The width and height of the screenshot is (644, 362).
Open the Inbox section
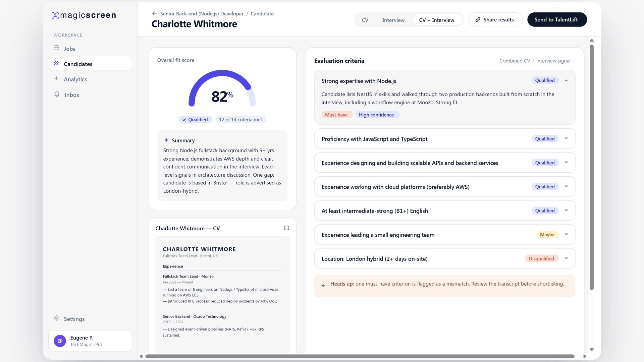click(90, 95)
